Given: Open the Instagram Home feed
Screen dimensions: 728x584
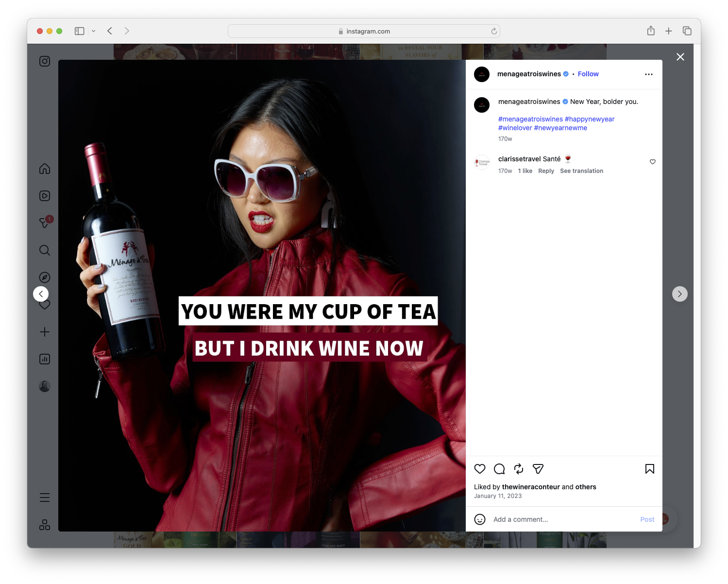Looking at the screenshot, I should (44, 169).
